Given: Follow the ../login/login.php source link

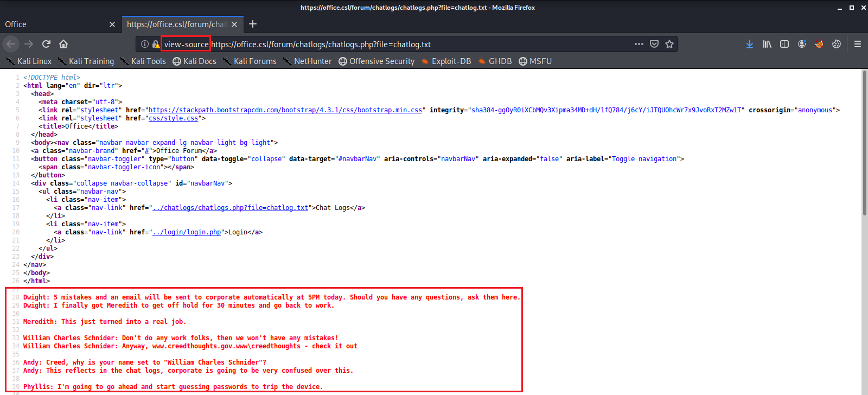Looking at the screenshot, I should click(187, 232).
